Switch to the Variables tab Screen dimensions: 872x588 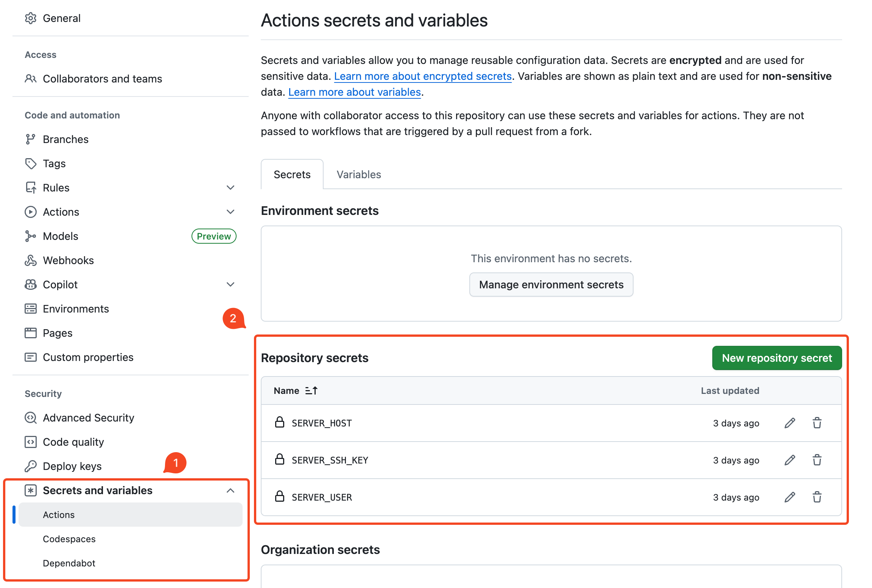[358, 174]
